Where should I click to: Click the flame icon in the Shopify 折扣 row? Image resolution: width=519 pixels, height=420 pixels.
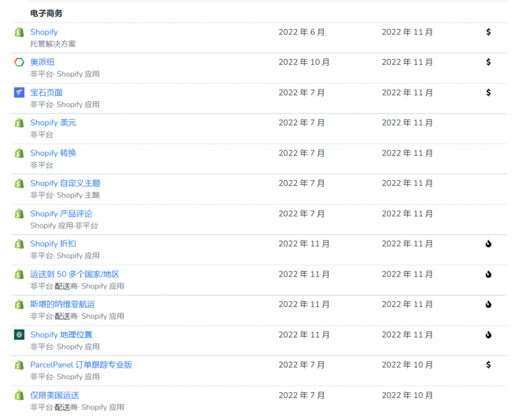488,244
